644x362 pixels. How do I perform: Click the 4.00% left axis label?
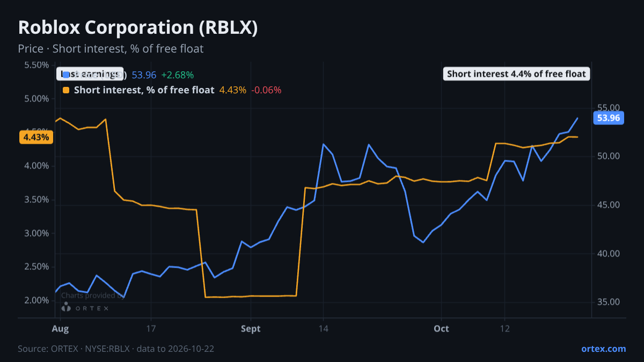[x=37, y=166]
